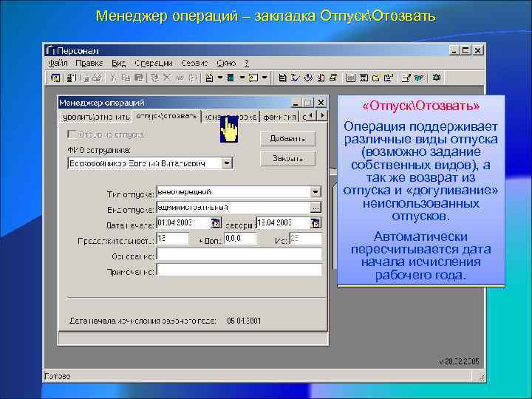The image size is (532, 399).
Task: Click the Добавить button
Action: pyautogui.click(x=287, y=139)
